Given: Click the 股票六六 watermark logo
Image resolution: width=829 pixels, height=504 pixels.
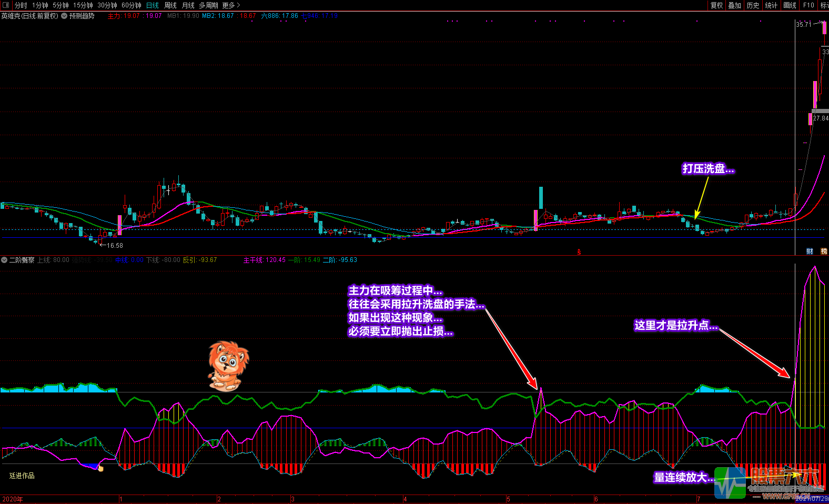Looking at the screenshot, I should (772, 482).
